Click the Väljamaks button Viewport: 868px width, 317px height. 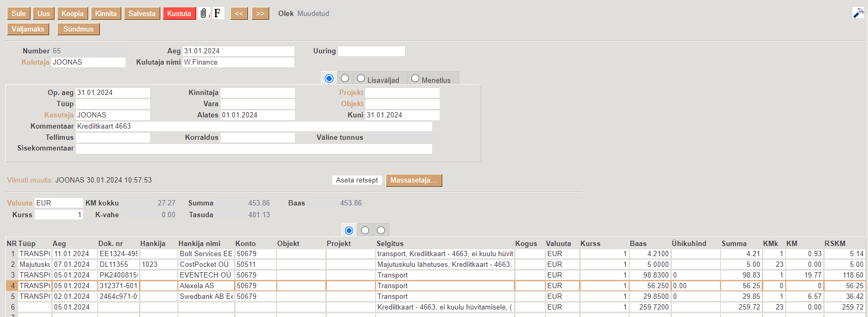tap(28, 29)
